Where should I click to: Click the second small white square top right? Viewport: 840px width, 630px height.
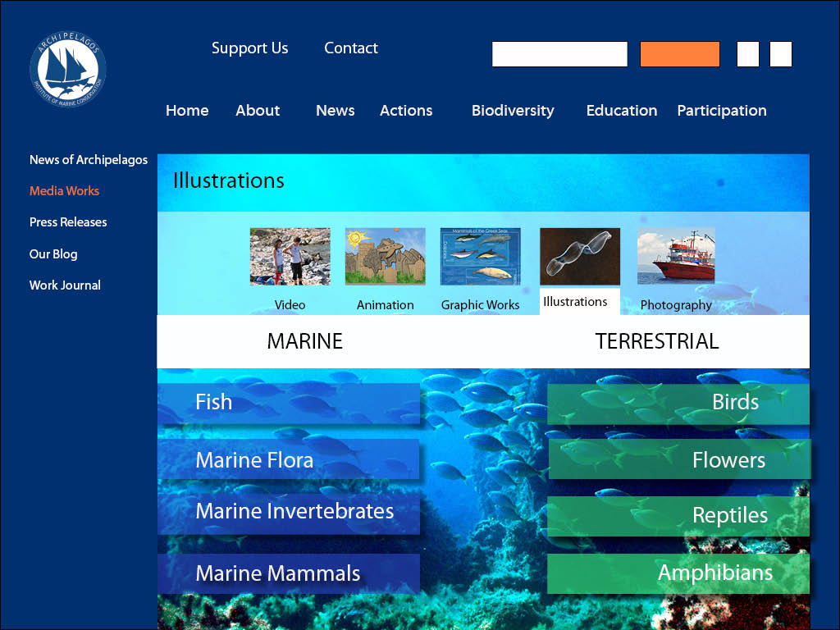click(780, 54)
